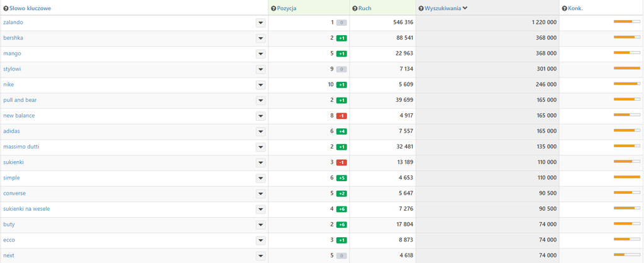The width and height of the screenshot is (644, 263).
Task: Click the competition bar in the simple row
Action: [627, 177]
